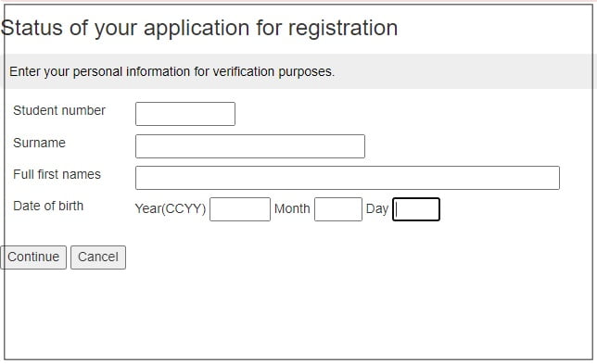Click the Full first names field
This screenshot has height=364, width=597.
(348, 178)
